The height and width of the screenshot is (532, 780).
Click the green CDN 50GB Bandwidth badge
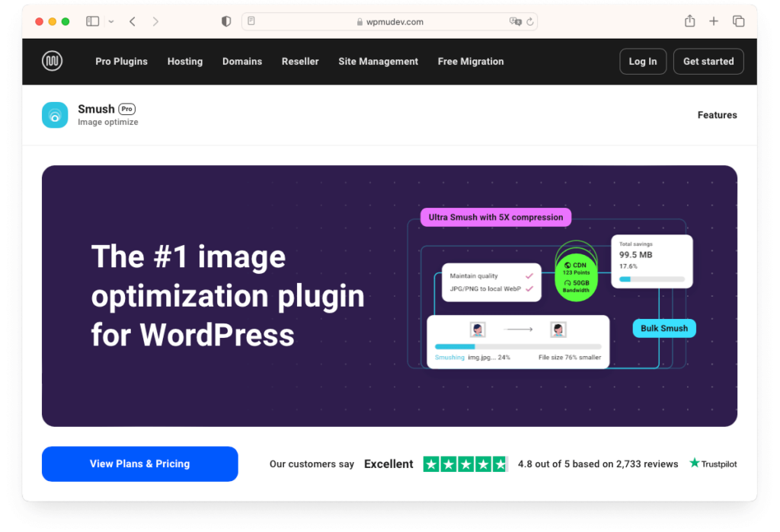click(x=576, y=277)
